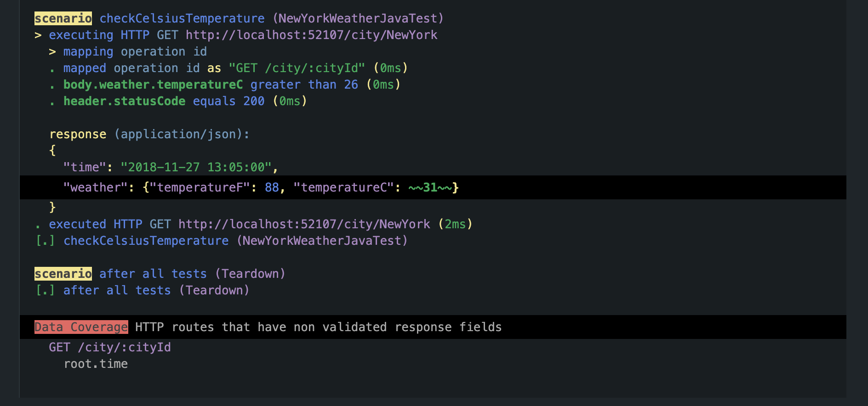Click 'header.statusCode' assertion text
The image size is (868, 406).
[124, 101]
